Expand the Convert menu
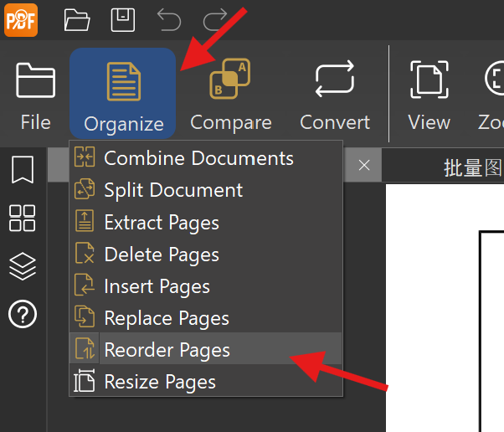Screen dimensions: 504x432 coord(335,95)
